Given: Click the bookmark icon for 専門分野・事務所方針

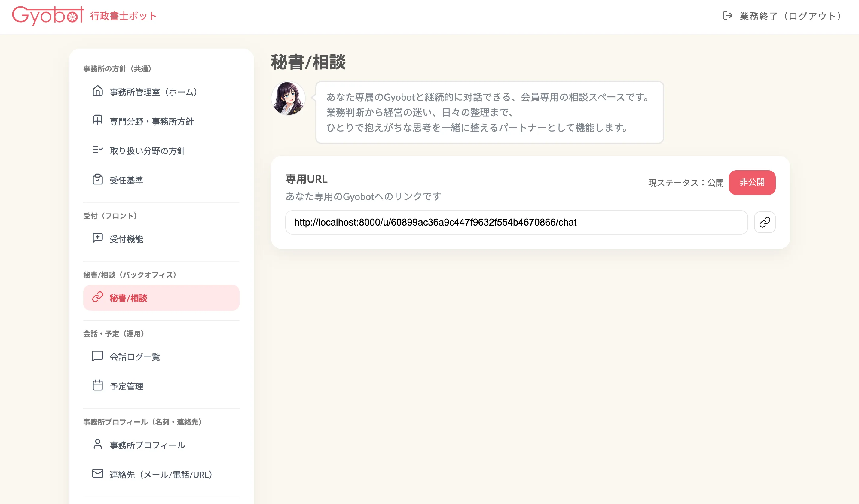Looking at the screenshot, I should click(x=97, y=120).
